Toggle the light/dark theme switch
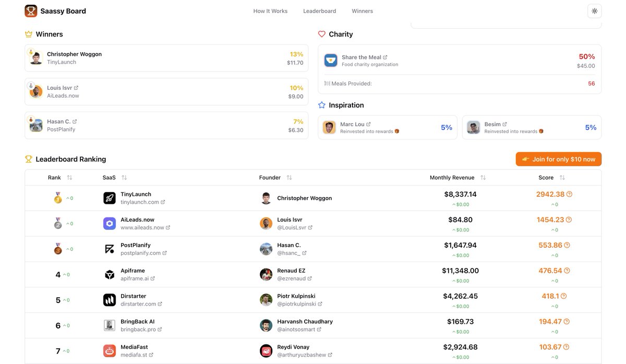Image resolution: width=626 pixels, height=364 pixels. pyautogui.click(x=593, y=10)
